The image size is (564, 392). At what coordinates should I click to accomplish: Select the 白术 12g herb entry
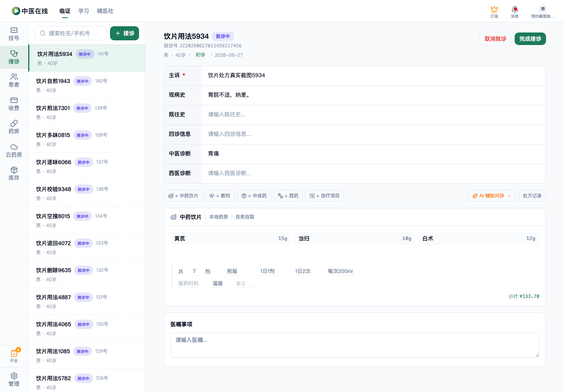tap(479, 238)
